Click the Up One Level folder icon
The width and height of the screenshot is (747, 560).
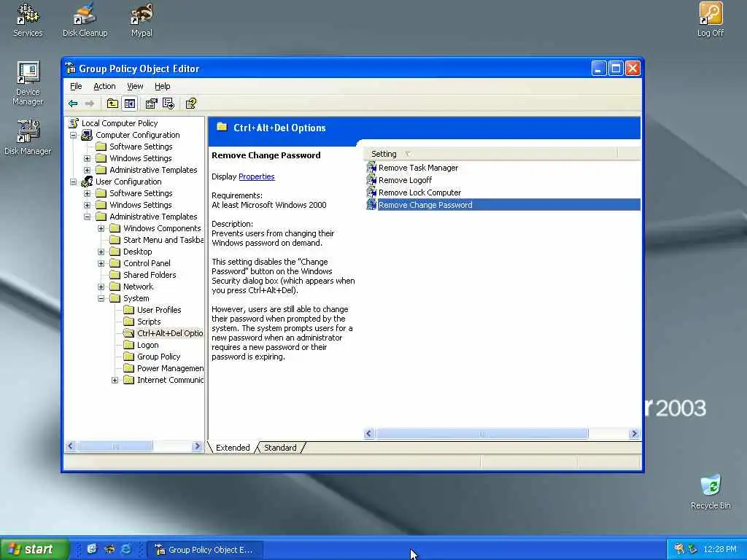tap(112, 104)
